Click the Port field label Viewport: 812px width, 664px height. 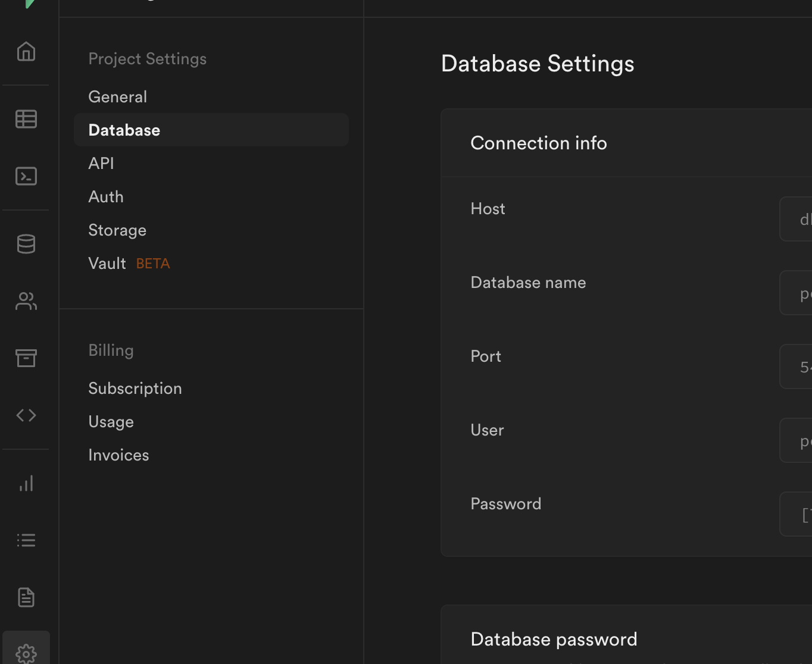[x=486, y=356]
